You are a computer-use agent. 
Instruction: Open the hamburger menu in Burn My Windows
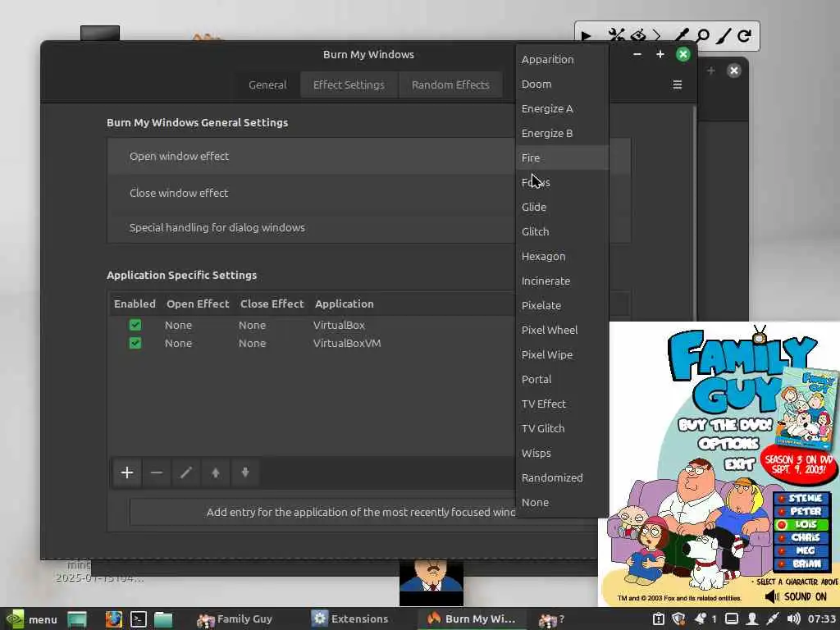(677, 84)
